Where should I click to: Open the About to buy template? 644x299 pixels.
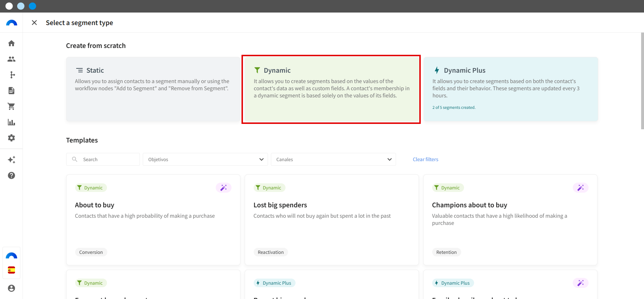[x=153, y=220]
